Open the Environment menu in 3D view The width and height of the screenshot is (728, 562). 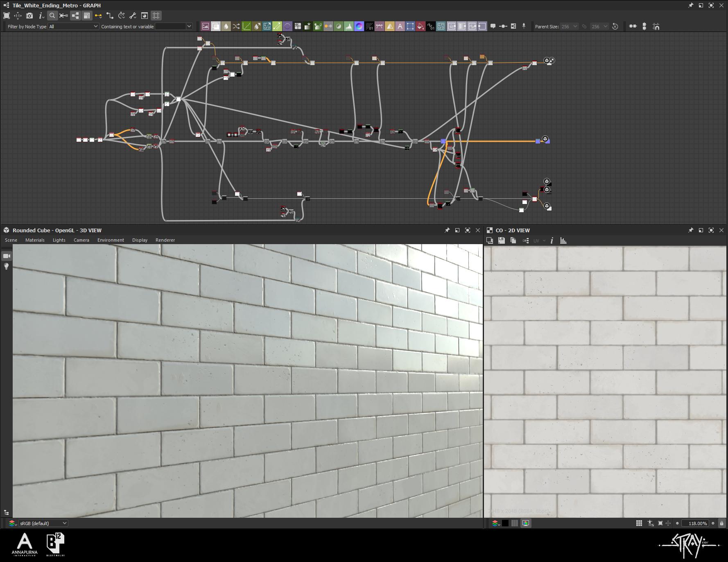point(111,240)
